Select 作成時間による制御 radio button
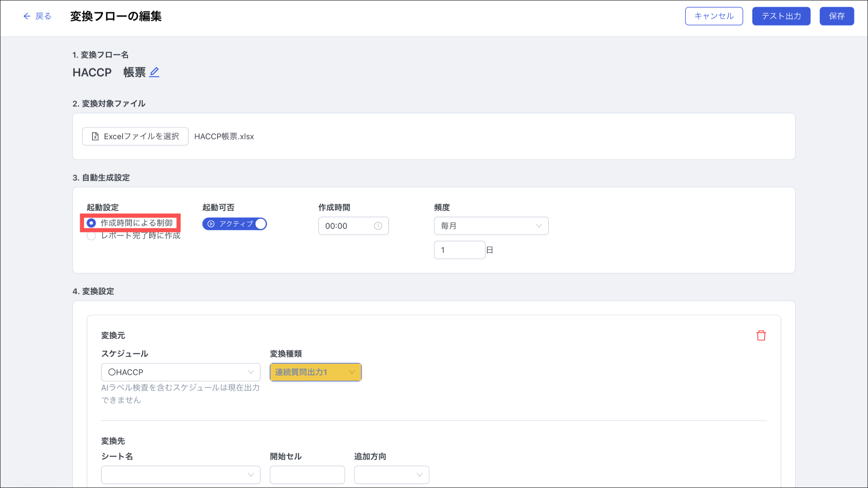 point(91,223)
